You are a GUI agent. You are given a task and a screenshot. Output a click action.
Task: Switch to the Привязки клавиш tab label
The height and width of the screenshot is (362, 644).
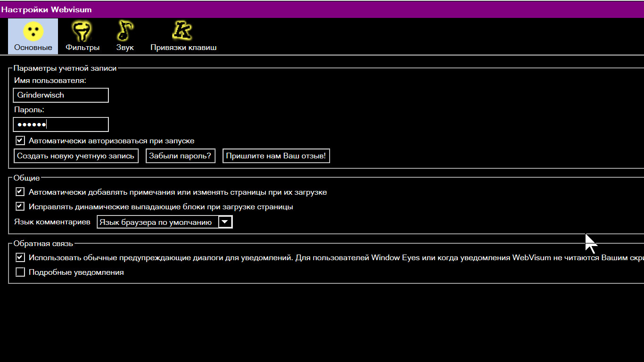(x=183, y=48)
